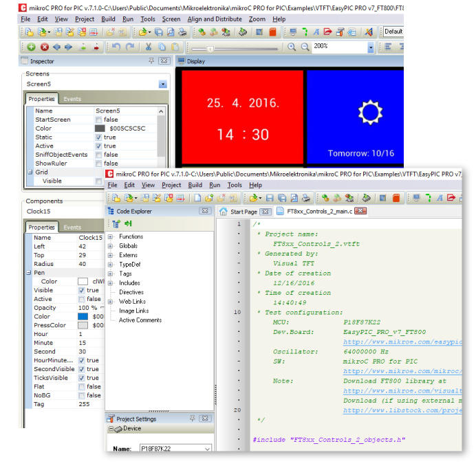Uncheck the screen Active property checkbox
The height and width of the screenshot is (468, 476).
(x=98, y=146)
